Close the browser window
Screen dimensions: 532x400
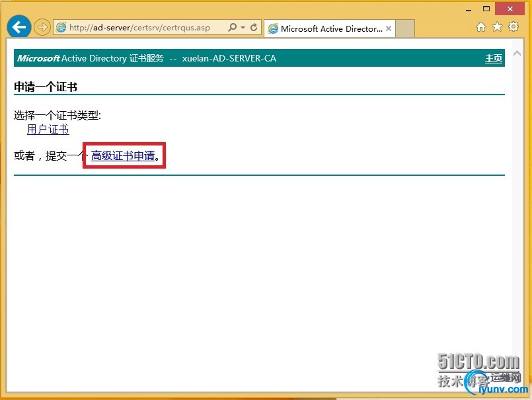coord(510,9)
